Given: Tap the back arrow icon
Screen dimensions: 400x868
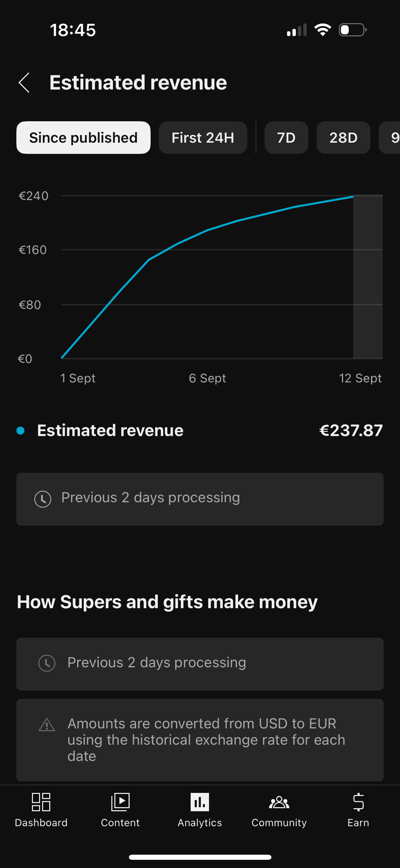Looking at the screenshot, I should 24,82.
